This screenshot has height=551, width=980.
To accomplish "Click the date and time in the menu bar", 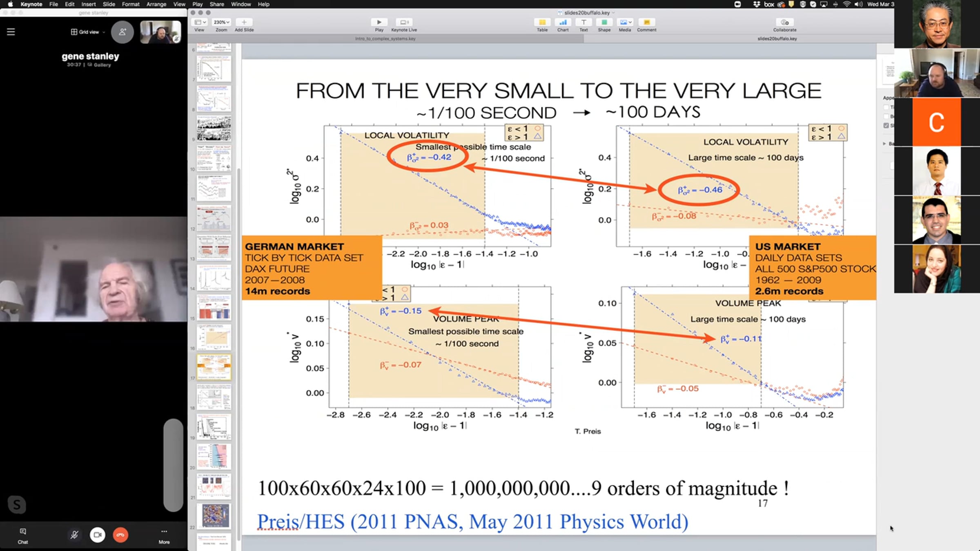I will click(880, 4).
